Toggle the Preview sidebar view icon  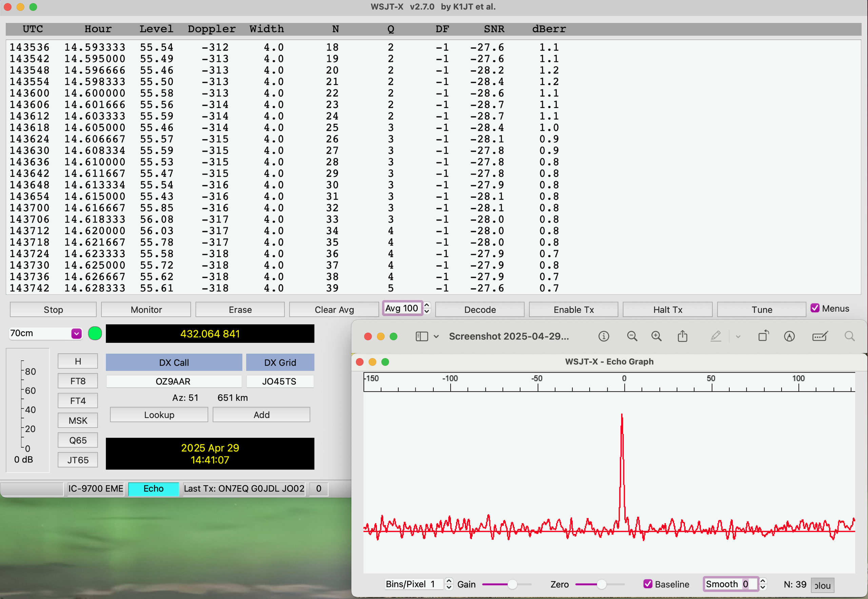coord(422,336)
